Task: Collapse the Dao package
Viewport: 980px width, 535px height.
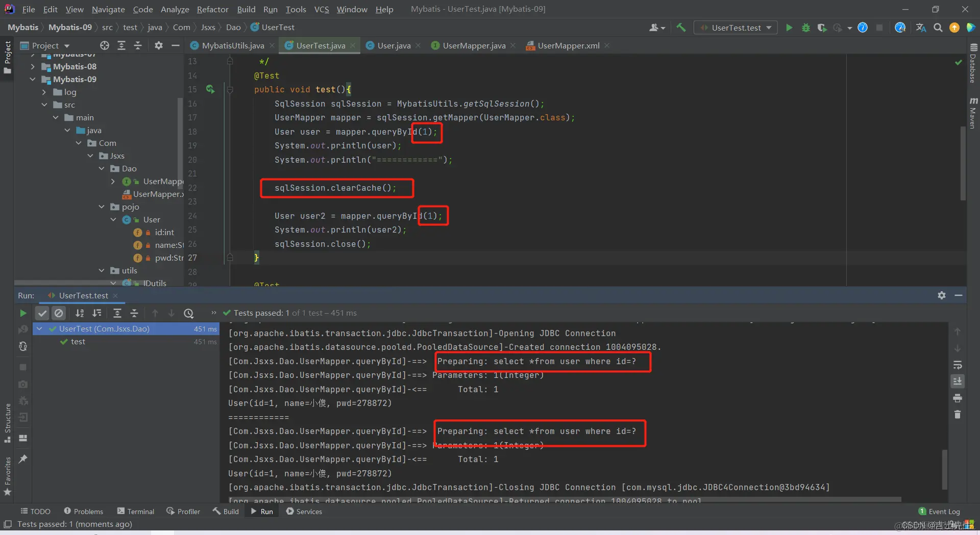Action: click(x=102, y=168)
